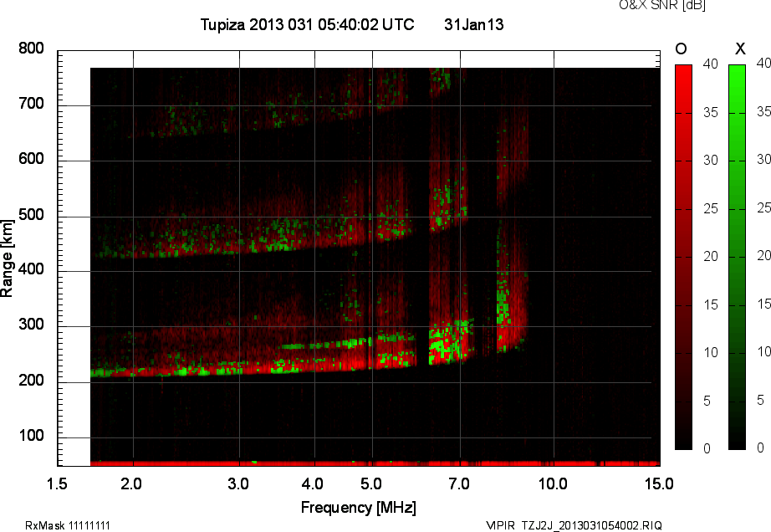Click the 3.0 tick on Frequency axis

tap(239, 483)
